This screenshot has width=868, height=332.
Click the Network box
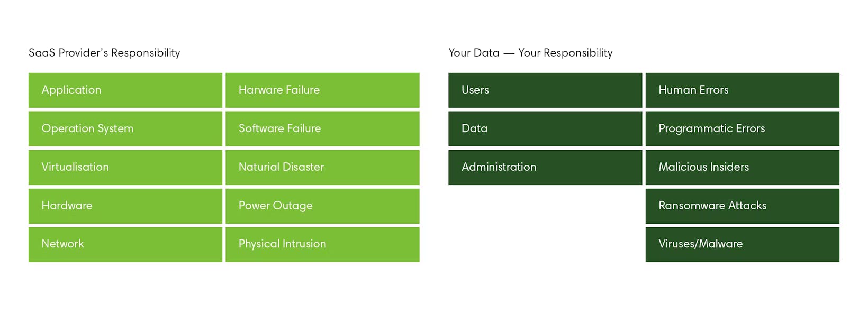[x=125, y=244]
